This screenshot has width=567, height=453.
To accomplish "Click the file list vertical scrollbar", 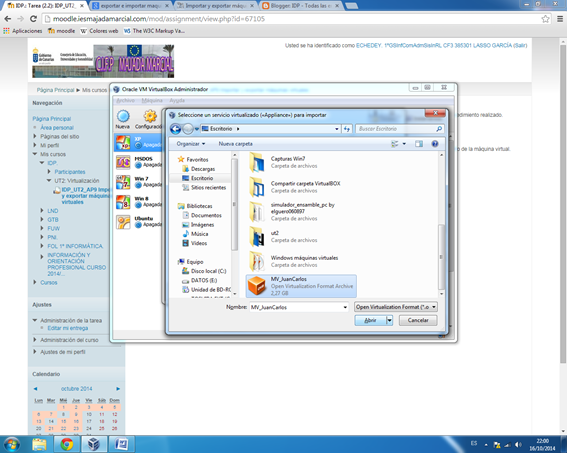I will [x=441, y=257].
